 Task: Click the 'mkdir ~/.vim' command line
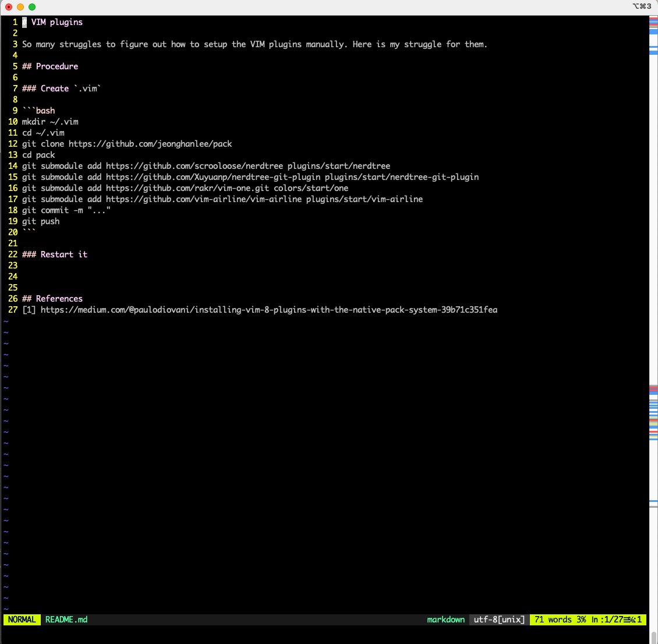(x=50, y=122)
